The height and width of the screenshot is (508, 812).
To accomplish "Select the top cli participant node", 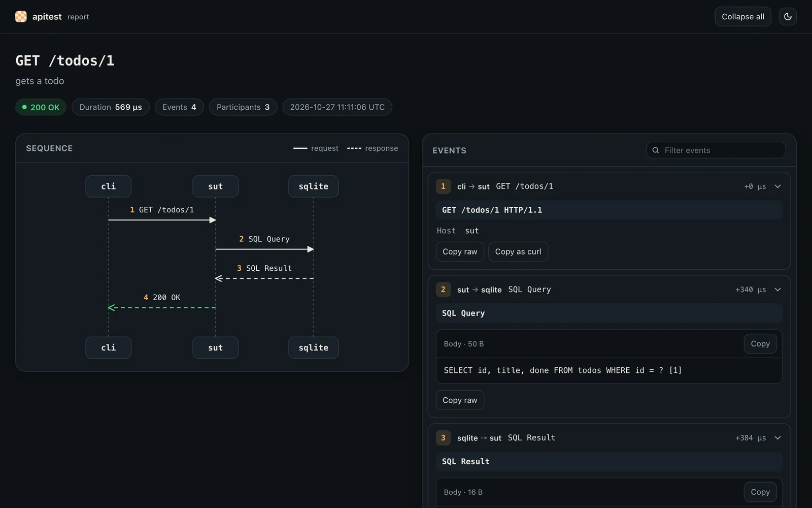I will [108, 186].
